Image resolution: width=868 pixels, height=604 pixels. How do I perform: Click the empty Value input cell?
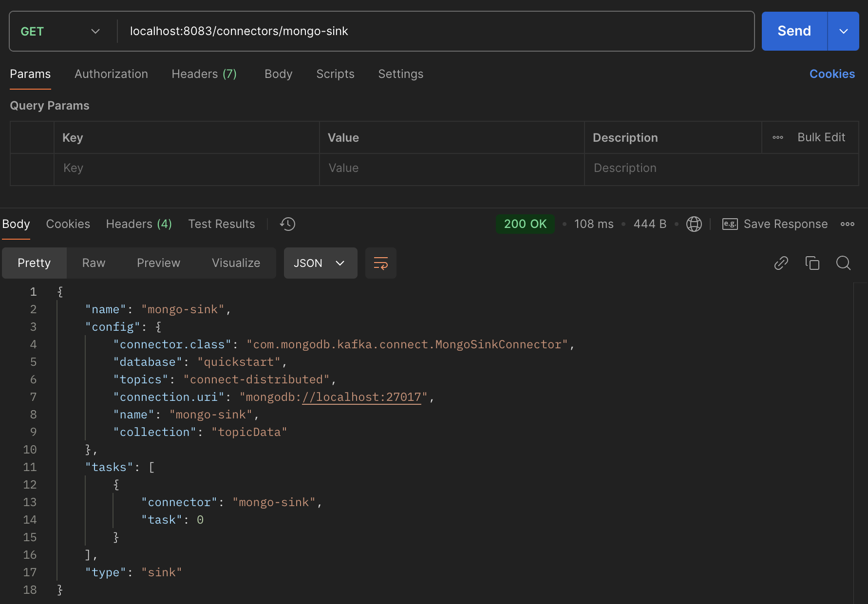[x=452, y=169]
